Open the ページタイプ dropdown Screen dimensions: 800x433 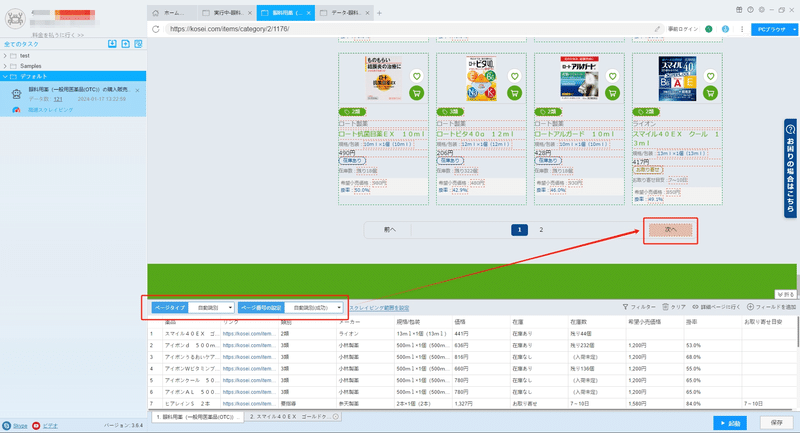(211, 308)
